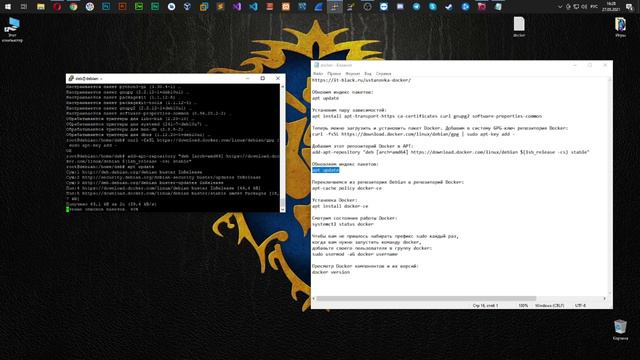Click PuTTY scrollbar down arrow
Viewport: 640px width, 360px height.
[x=282, y=209]
